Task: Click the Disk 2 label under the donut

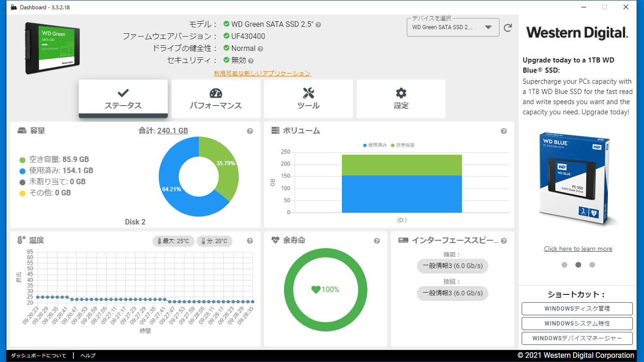Action: pos(135,222)
